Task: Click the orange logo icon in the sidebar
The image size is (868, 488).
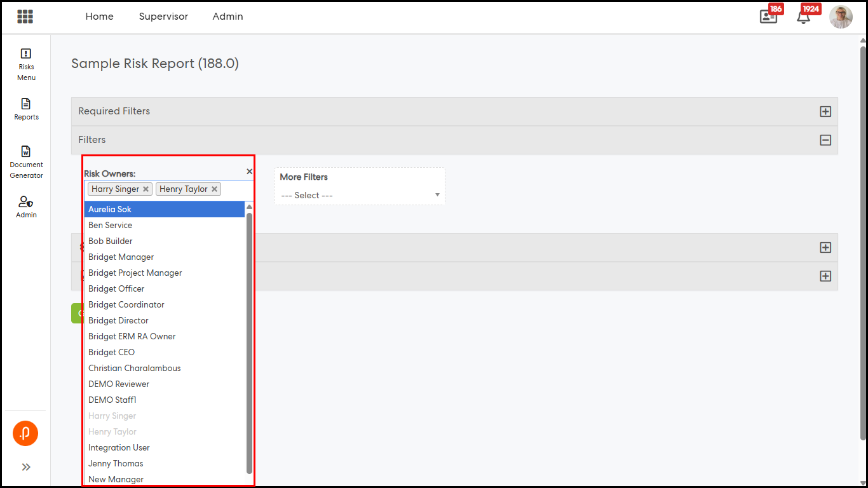Action: point(25,433)
